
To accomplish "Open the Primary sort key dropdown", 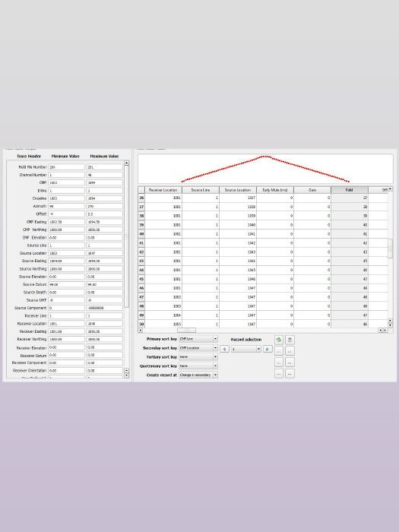I will coord(198,339).
